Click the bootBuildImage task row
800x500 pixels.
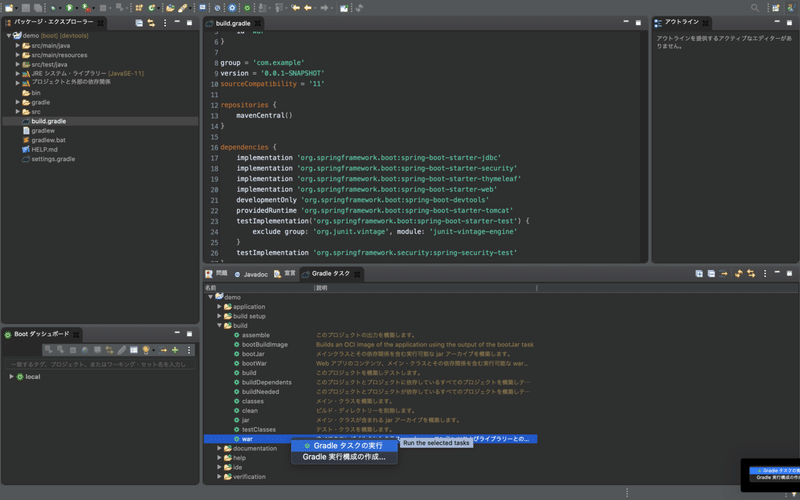370,344
